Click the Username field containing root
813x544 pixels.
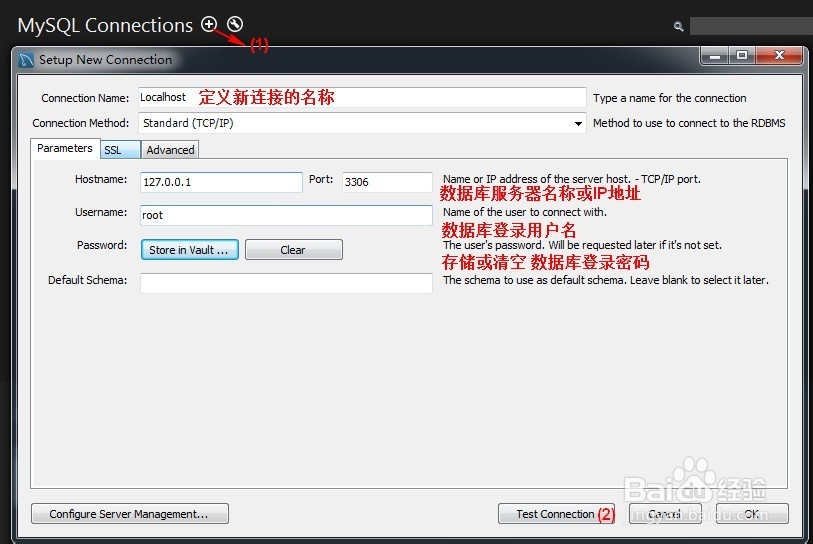tap(286, 215)
